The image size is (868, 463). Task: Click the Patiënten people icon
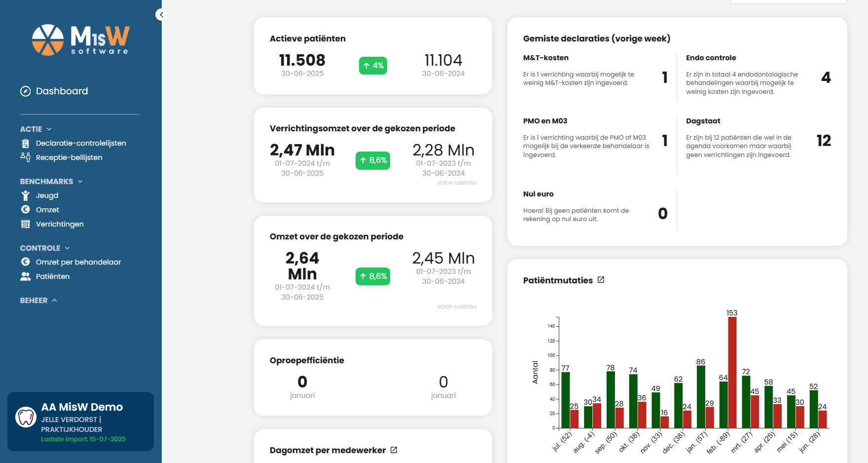tap(25, 276)
